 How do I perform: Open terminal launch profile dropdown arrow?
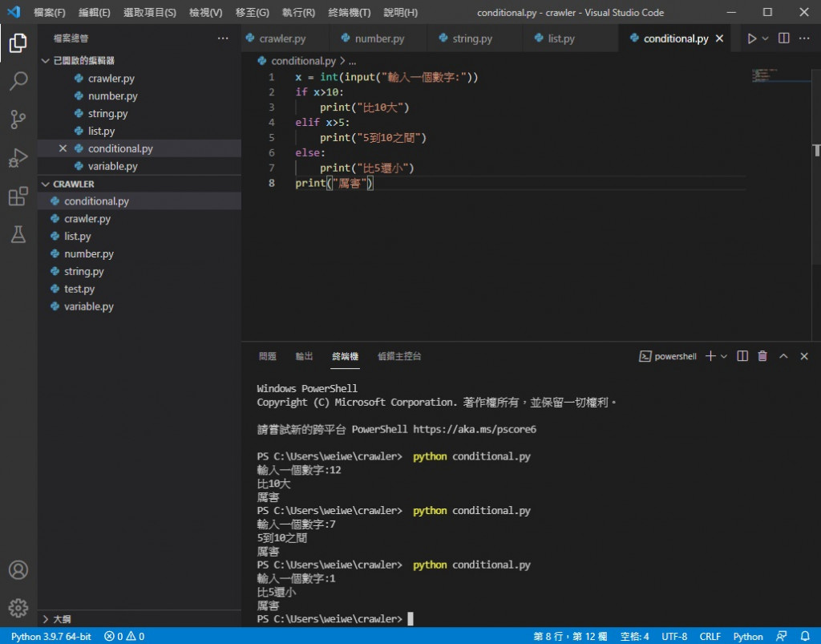[x=724, y=356]
